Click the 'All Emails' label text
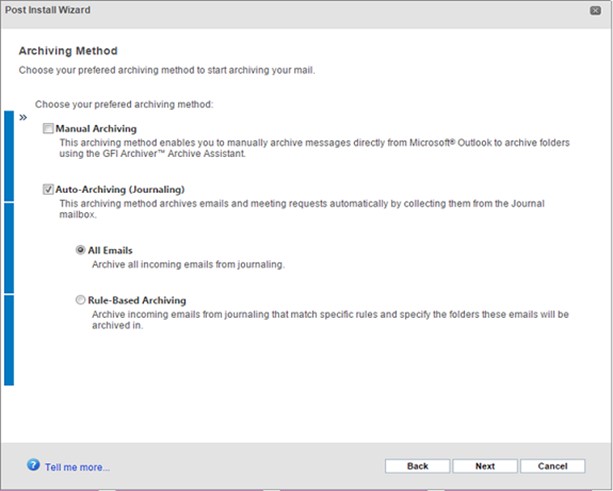 point(110,250)
